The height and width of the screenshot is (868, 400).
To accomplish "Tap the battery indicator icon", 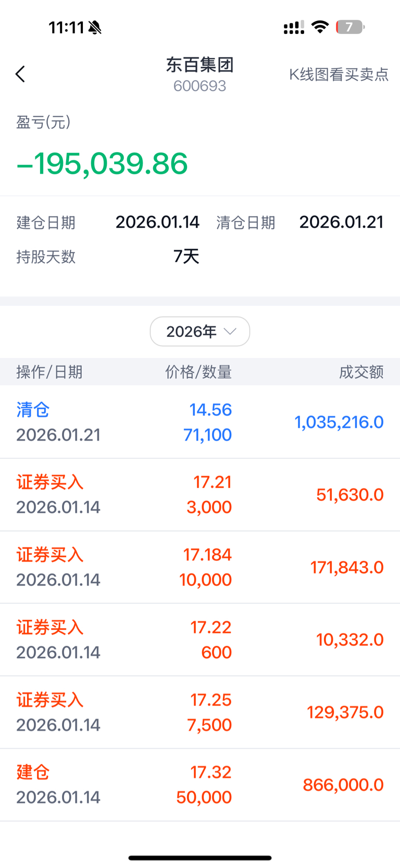I will (349, 27).
